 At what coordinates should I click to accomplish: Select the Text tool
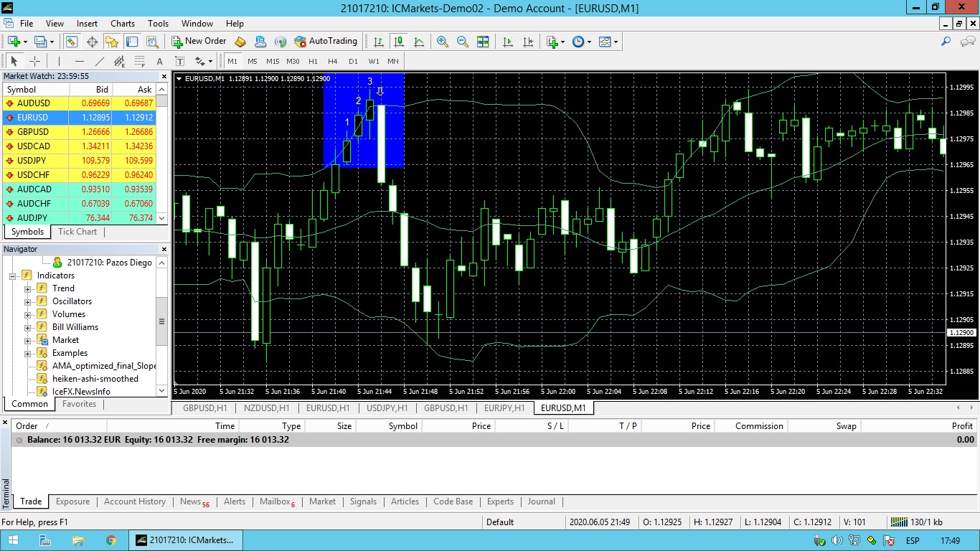click(159, 62)
